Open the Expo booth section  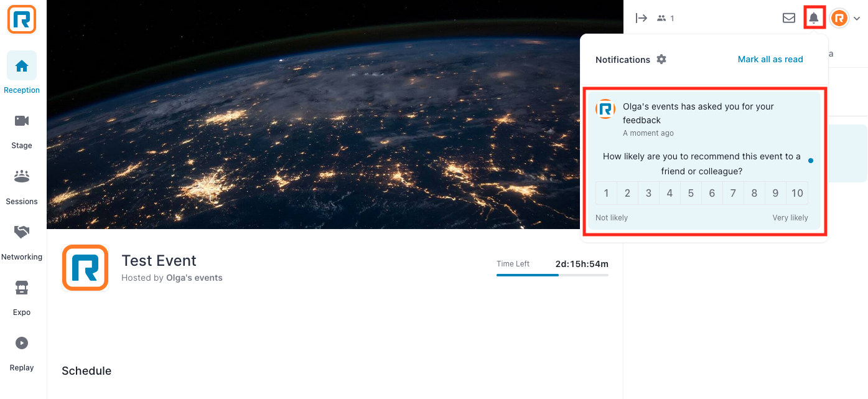[22, 298]
